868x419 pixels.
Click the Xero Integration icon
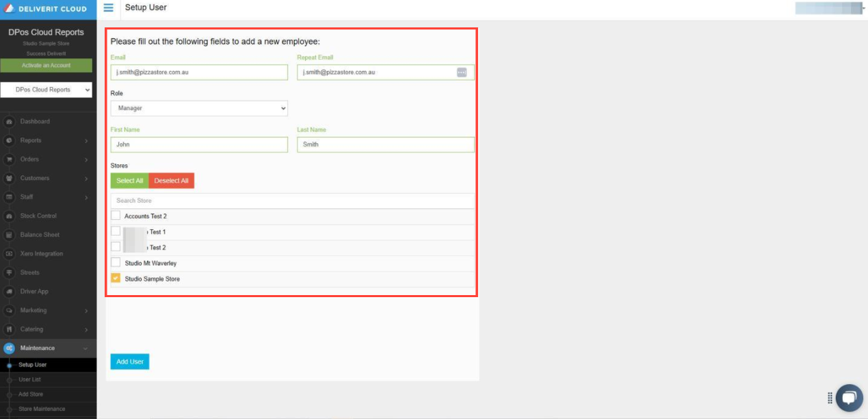10,253
